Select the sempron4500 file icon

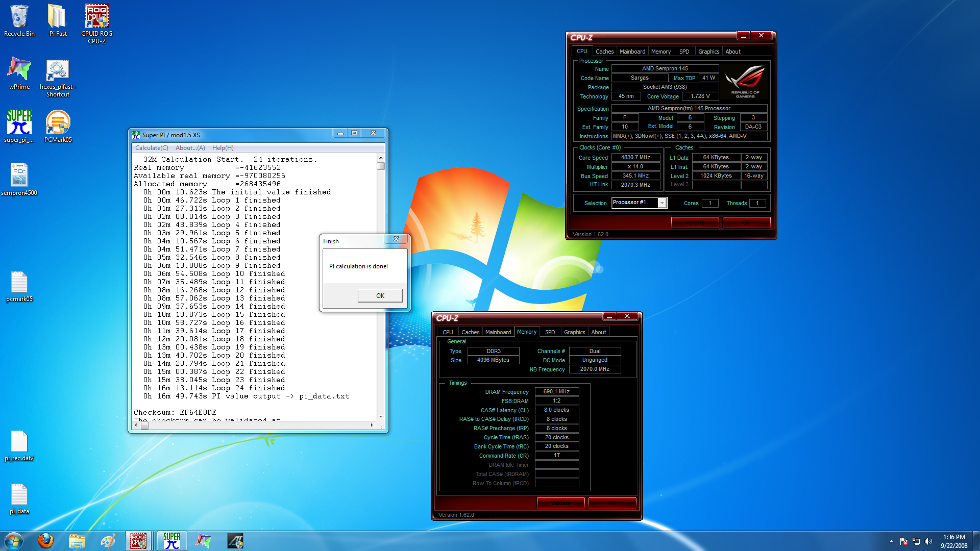(19, 180)
